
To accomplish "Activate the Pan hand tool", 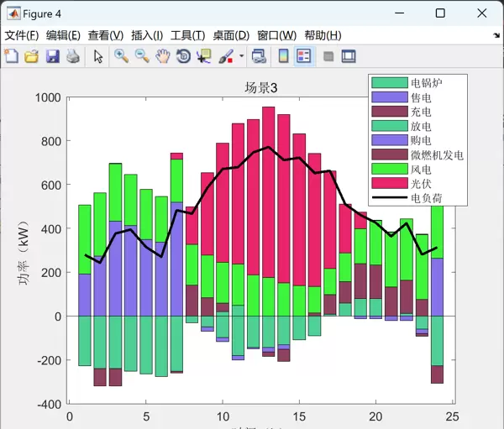I will [162, 56].
